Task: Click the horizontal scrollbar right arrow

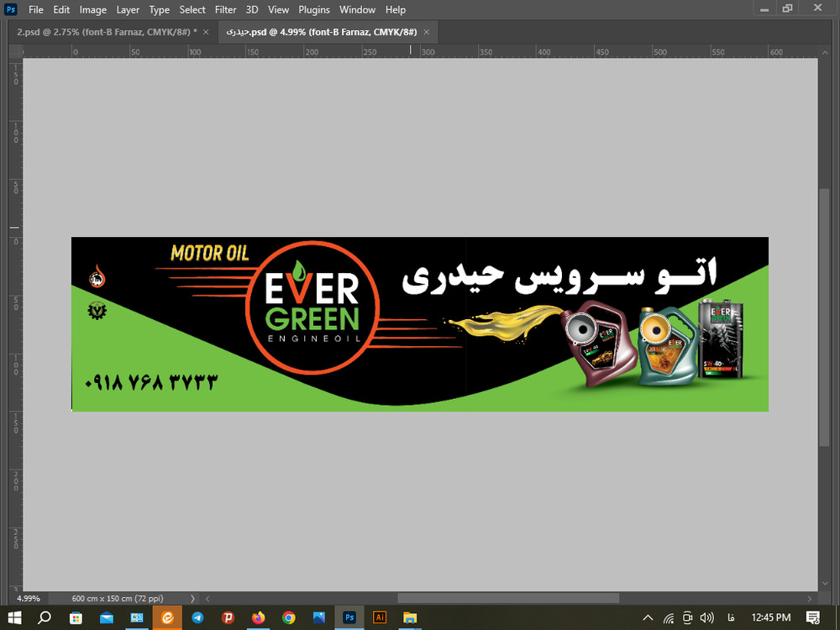Action: coord(810,598)
